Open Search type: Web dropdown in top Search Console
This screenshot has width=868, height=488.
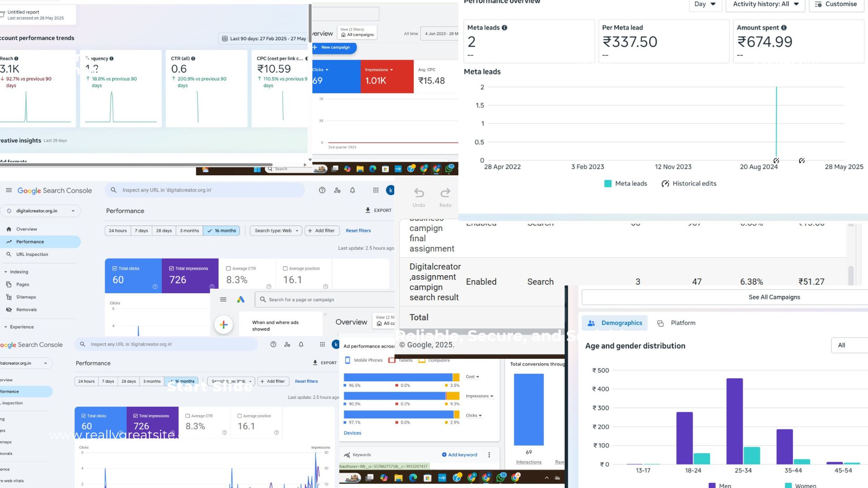276,231
